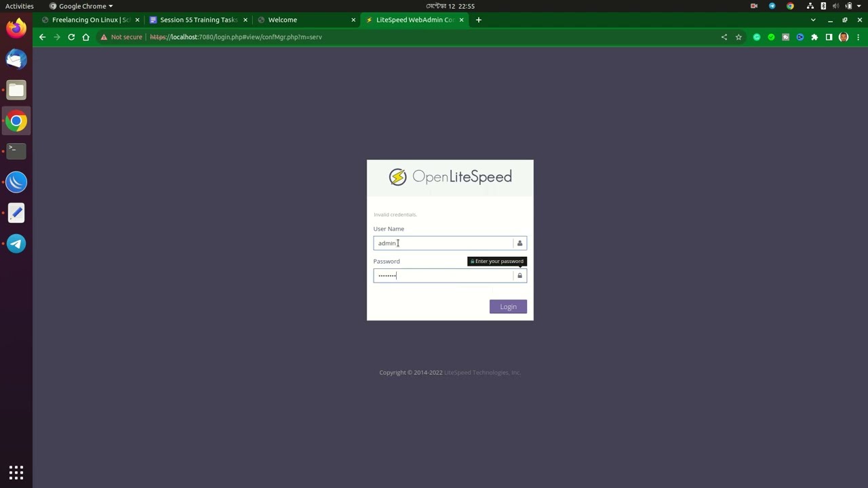868x488 pixels.
Task: Open LiteSpeed Technologies, Inc. link in footer
Action: tap(482, 373)
